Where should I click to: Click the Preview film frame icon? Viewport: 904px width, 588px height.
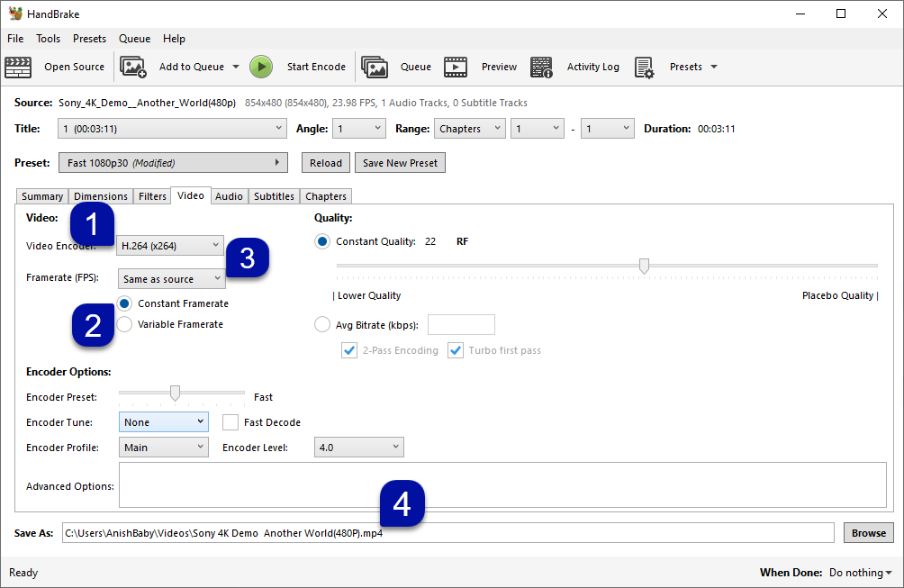tap(456, 67)
